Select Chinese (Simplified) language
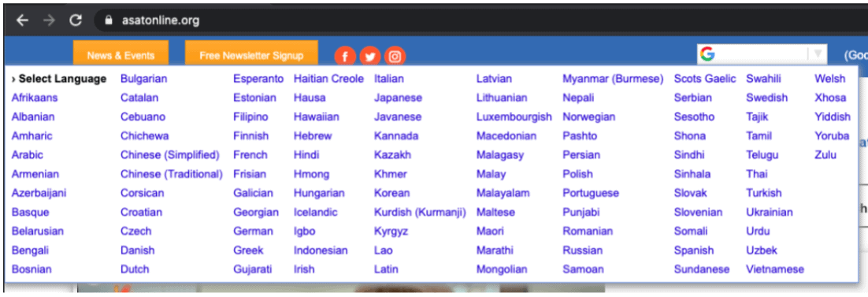The width and height of the screenshot is (868, 297). click(170, 155)
